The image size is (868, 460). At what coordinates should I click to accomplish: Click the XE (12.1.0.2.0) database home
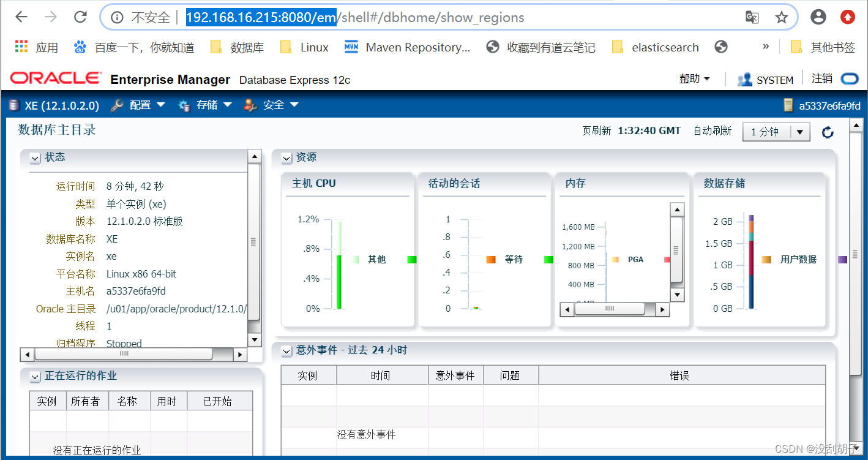[54, 105]
